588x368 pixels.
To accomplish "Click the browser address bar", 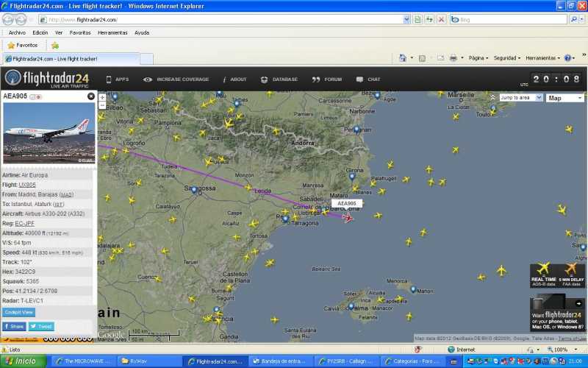I will [221, 20].
